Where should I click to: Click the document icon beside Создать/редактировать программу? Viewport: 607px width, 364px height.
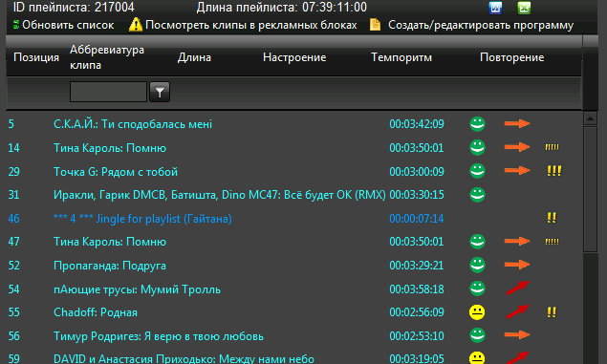pyautogui.click(x=375, y=25)
